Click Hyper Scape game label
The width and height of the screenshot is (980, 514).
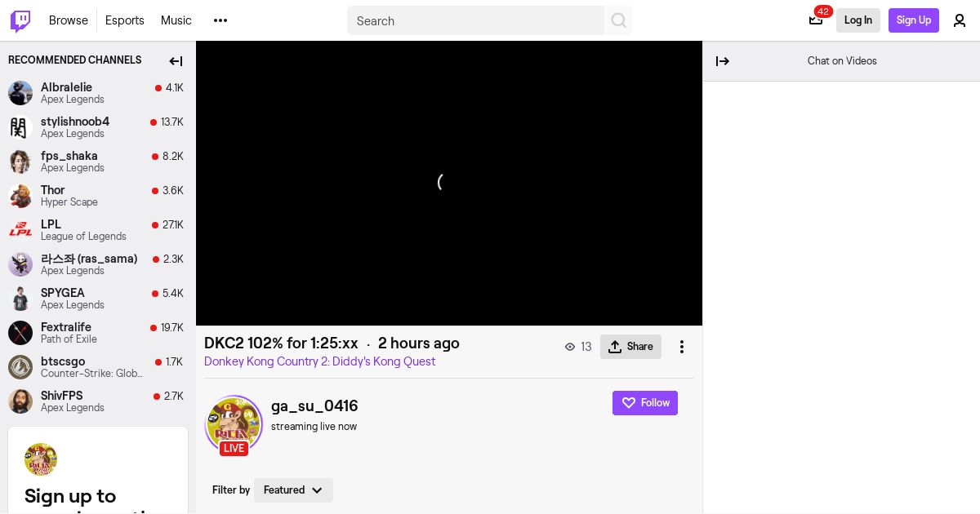tap(69, 202)
